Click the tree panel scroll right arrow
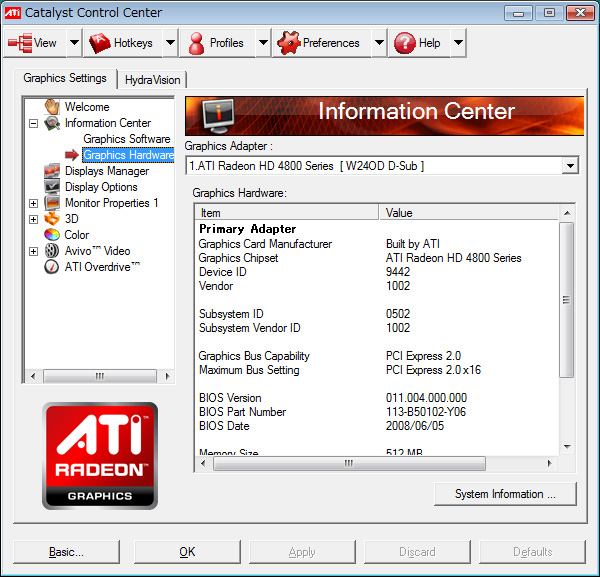The height and width of the screenshot is (577, 600). pyautogui.click(x=167, y=376)
